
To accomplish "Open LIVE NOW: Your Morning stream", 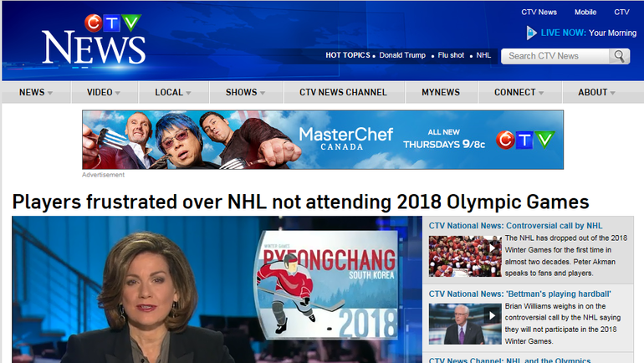I will click(589, 33).
